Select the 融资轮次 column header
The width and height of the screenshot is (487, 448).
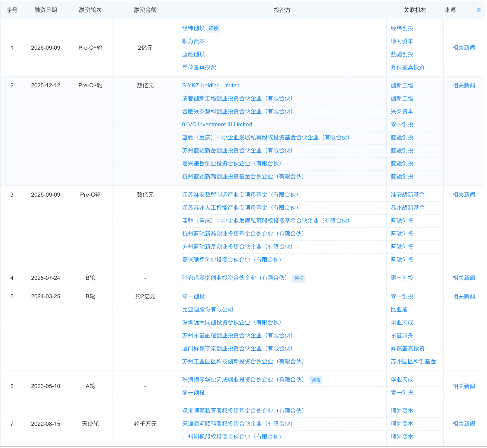90,10
